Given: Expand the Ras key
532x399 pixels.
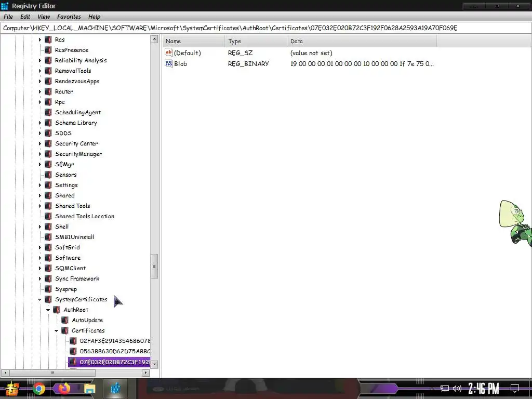Looking at the screenshot, I should 39,39.
